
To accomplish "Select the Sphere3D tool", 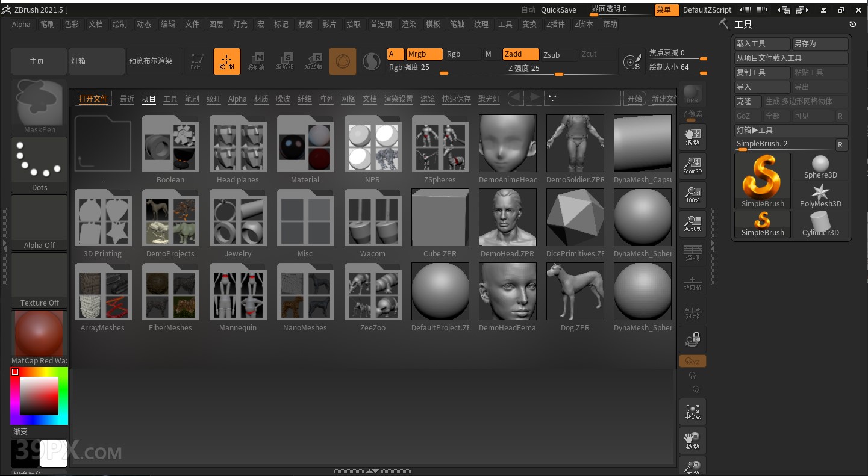I will (x=820, y=167).
